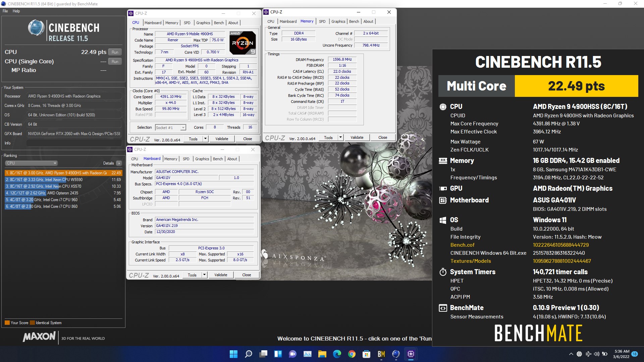Click DRAM Frequency value 1596.8 MHz

click(342, 59)
